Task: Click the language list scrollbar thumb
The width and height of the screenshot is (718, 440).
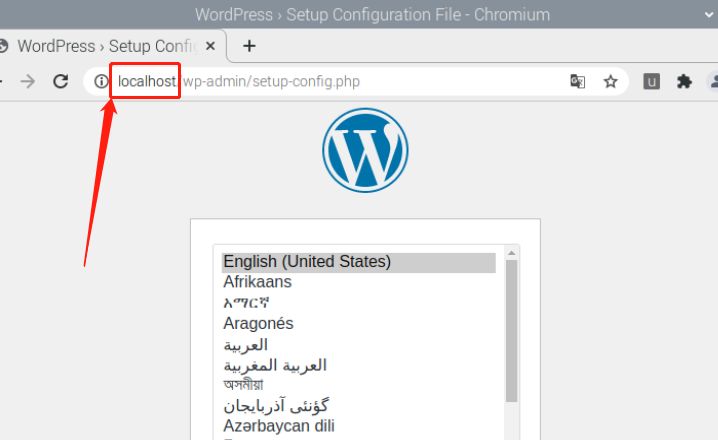Action: (x=511, y=331)
